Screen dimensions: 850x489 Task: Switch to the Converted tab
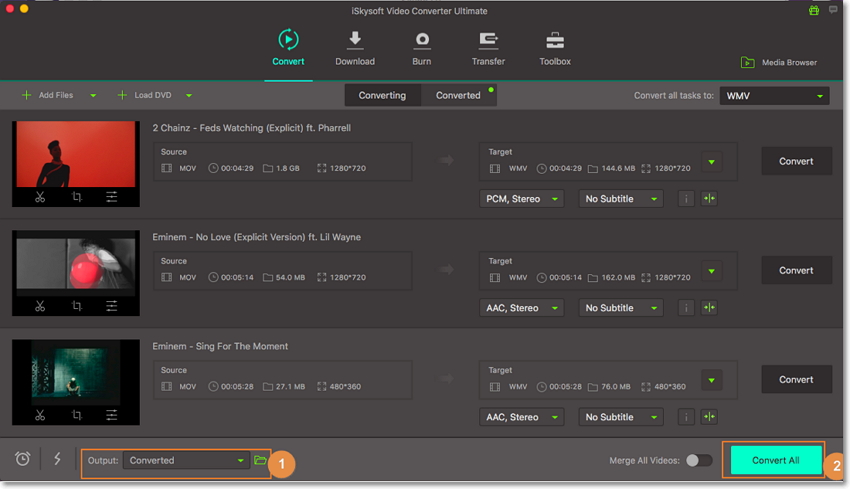(458, 95)
